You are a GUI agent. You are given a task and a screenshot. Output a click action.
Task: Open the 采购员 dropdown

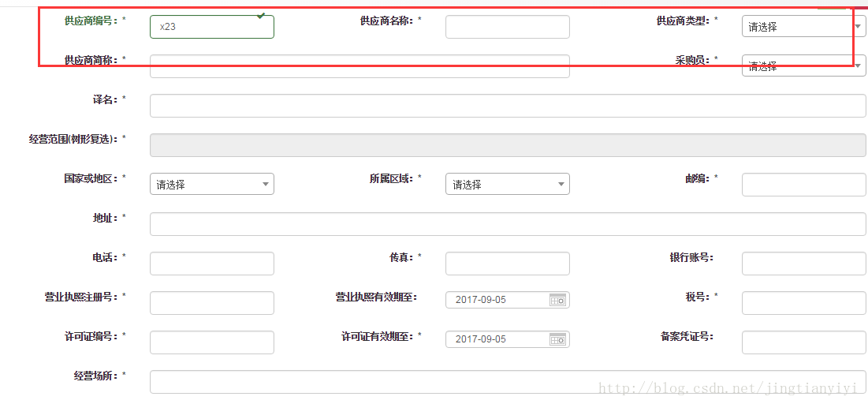click(x=804, y=65)
